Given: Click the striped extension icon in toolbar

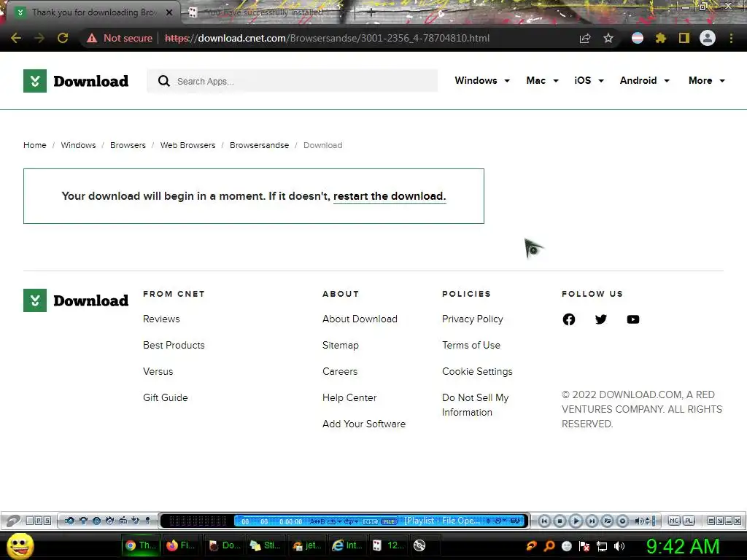Looking at the screenshot, I should tap(638, 38).
